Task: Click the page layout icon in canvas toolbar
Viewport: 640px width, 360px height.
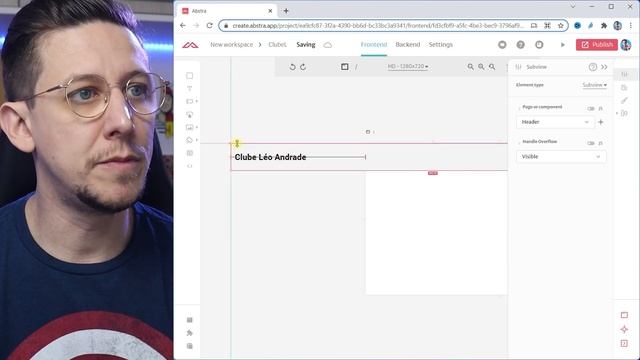Action: coord(345,67)
